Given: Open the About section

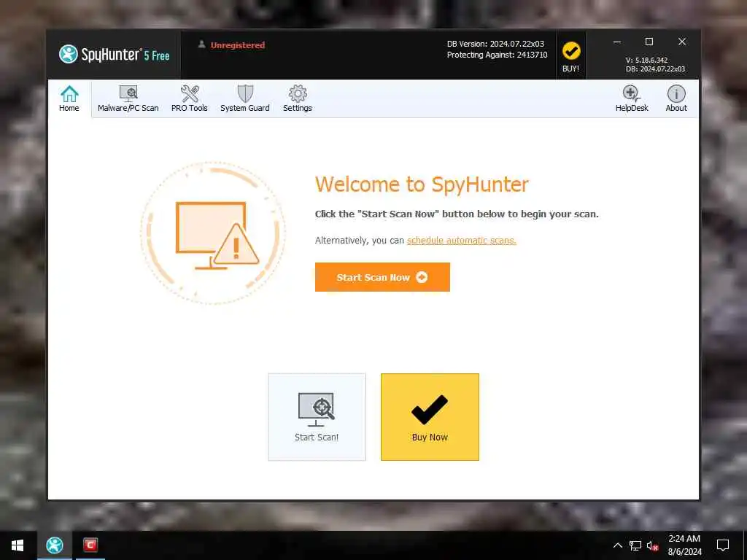Looking at the screenshot, I should (x=676, y=98).
